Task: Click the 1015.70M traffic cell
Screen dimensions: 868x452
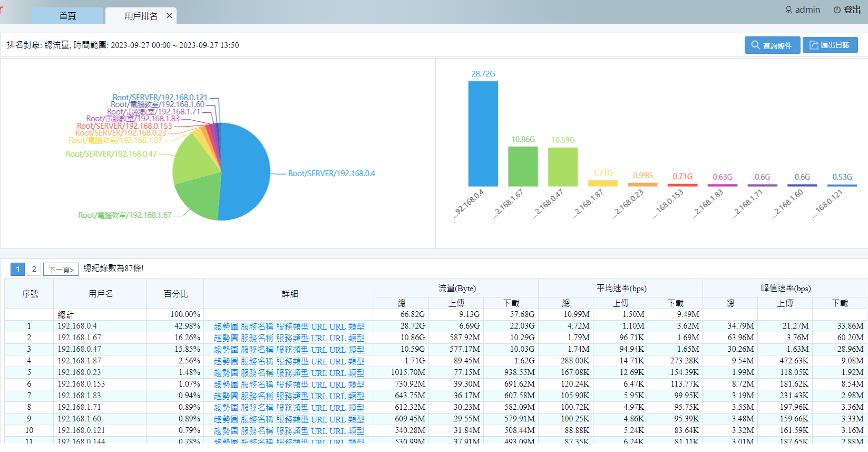Action: click(402, 372)
